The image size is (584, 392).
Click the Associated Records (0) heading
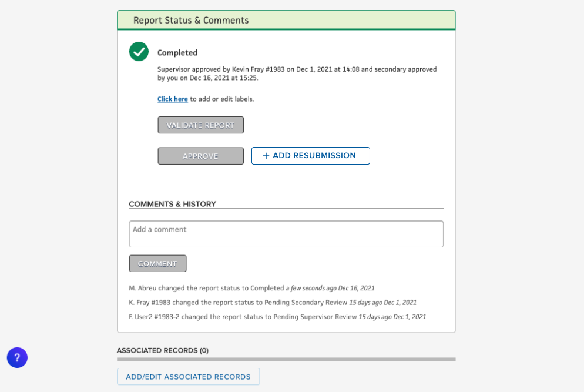tap(163, 351)
